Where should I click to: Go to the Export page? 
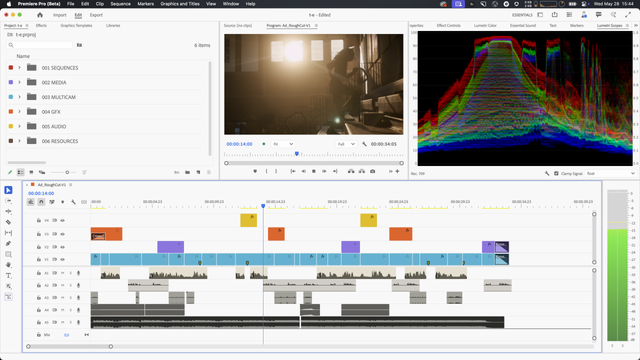click(96, 15)
